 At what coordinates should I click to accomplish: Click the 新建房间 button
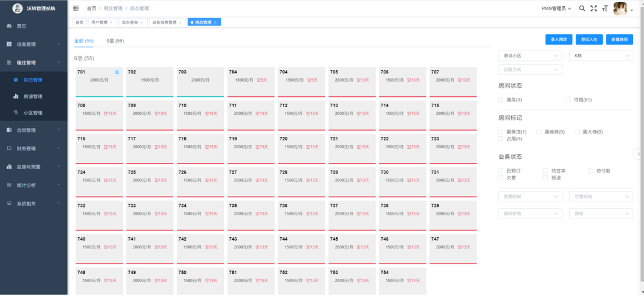619,39
